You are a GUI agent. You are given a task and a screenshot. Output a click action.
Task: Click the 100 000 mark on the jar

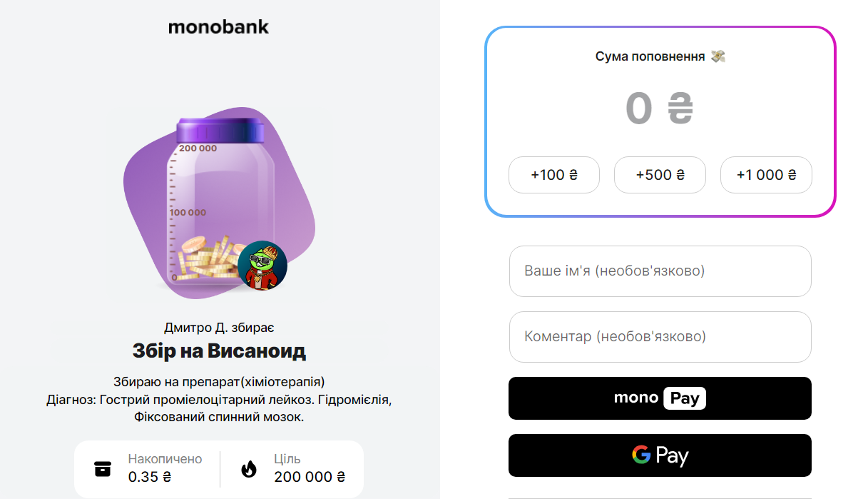pyautogui.click(x=188, y=213)
